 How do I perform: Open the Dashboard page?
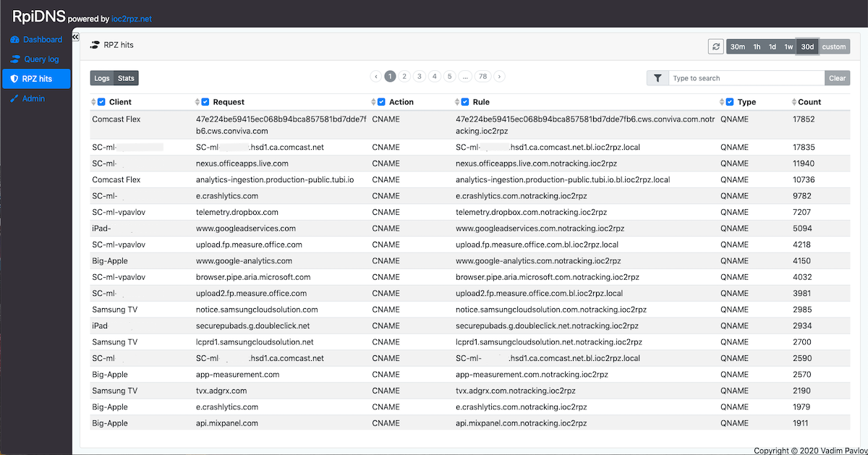coord(36,40)
